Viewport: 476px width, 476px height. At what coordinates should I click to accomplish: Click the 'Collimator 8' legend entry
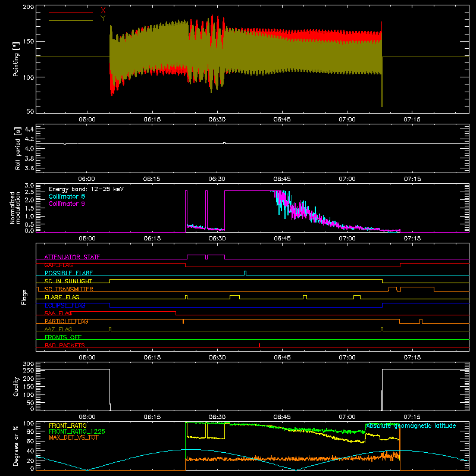(67, 196)
